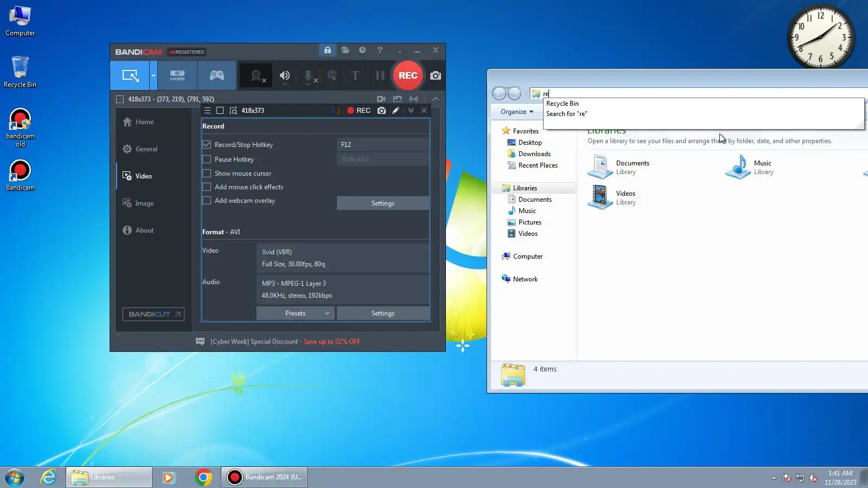
Task: Click the video camera icon in info bar
Action: click(381, 99)
